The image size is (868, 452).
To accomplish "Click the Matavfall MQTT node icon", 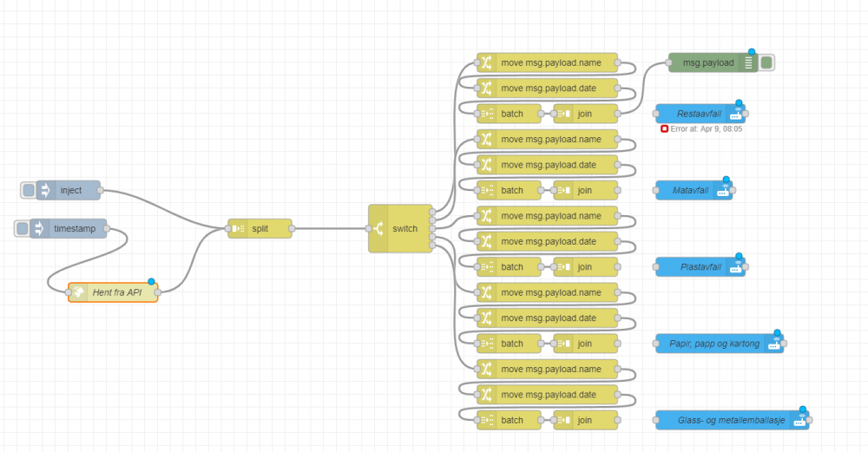I will [722, 190].
